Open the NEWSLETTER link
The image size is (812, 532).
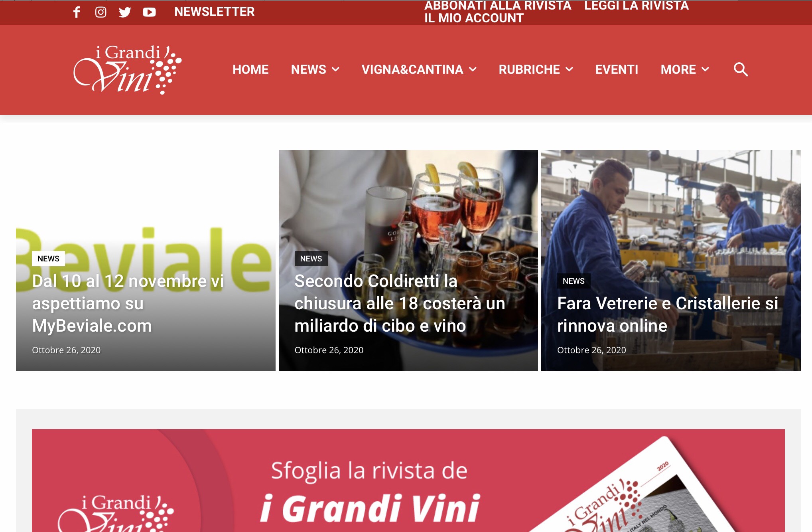click(x=215, y=12)
